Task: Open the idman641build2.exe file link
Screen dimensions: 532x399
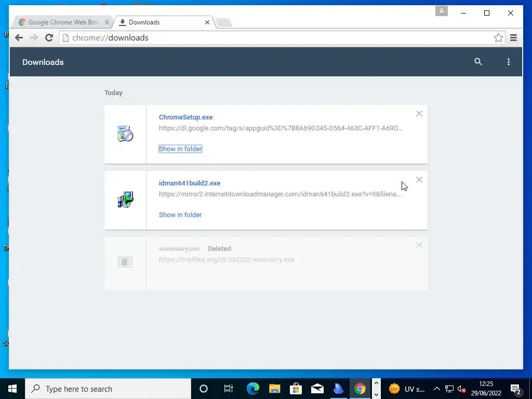Action: pos(190,183)
